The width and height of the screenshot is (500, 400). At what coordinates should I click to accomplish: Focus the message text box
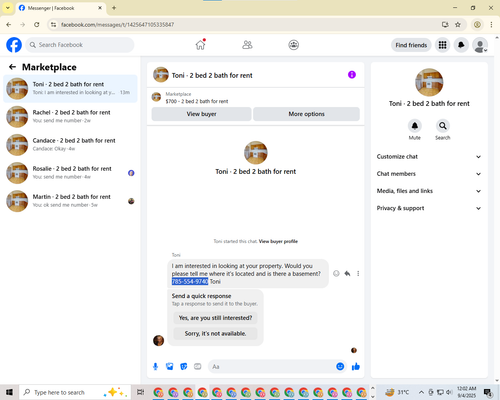tap(273, 367)
